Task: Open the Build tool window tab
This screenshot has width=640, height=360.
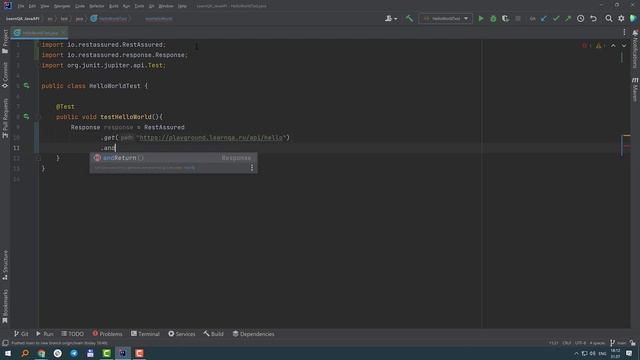Action: tap(213, 333)
